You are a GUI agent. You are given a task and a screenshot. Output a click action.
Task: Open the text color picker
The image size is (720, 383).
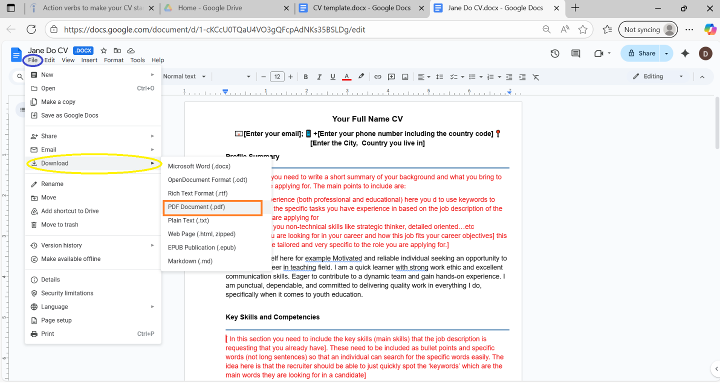(x=347, y=77)
